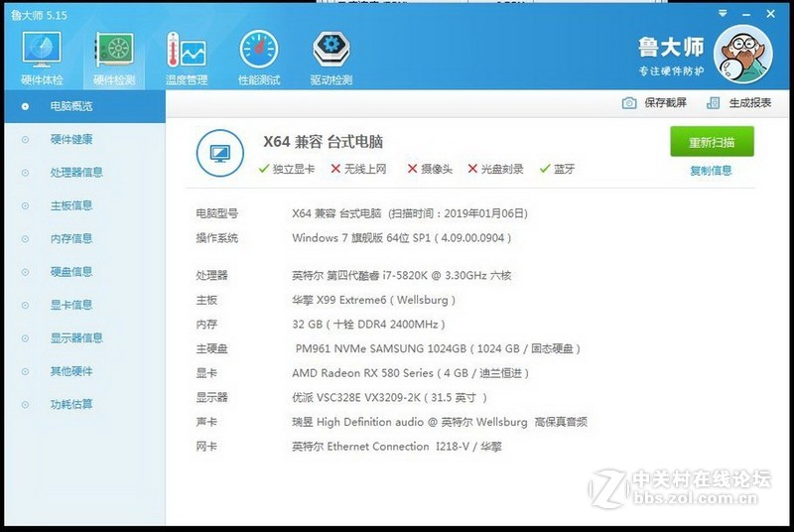Click the OS value Windows 7 旗舰版 64位 SP1
Screen dimensions: 794x532
pyautogui.click(x=402, y=238)
